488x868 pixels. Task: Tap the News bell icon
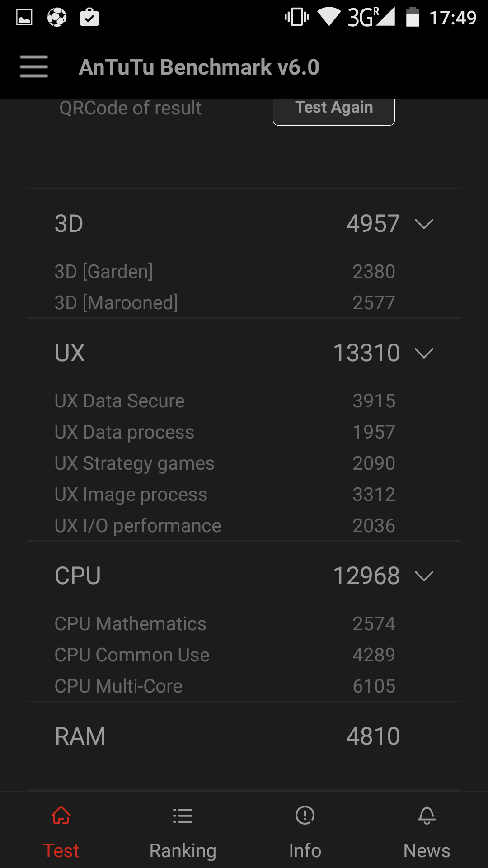click(x=427, y=816)
